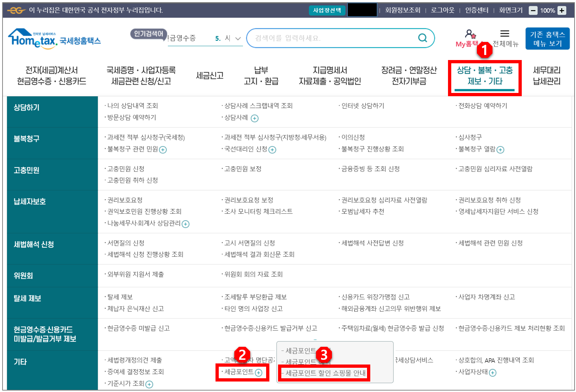Click 심사청구 link
Screen dimensions: 576x392
[470, 137]
